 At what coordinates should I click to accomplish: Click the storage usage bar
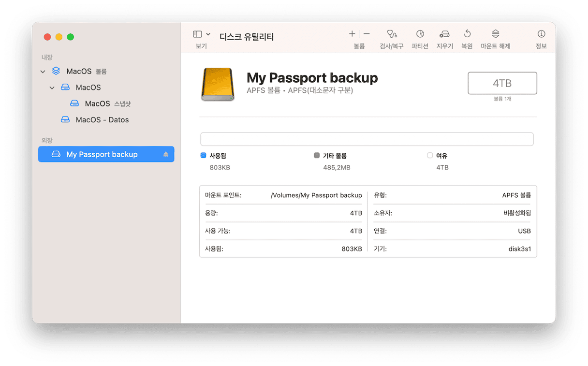[367, 139]
